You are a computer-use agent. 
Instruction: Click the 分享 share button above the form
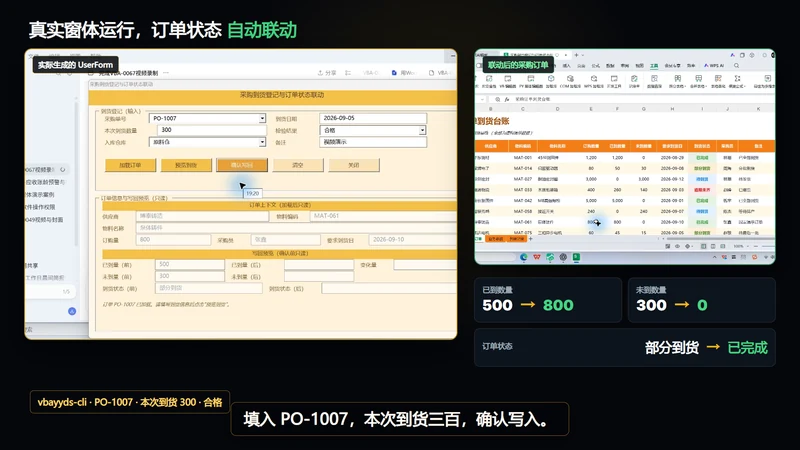(x=327, y=73)
